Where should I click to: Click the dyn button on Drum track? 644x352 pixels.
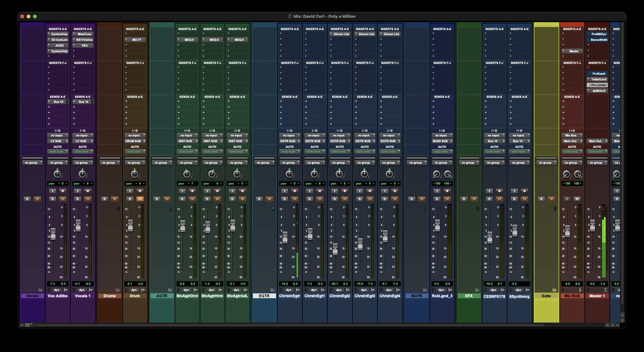134,290
